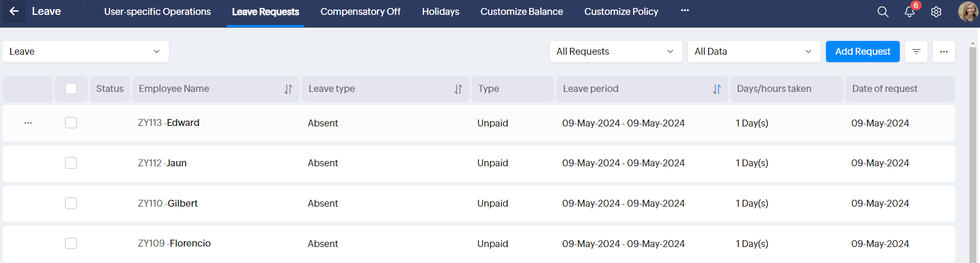The width and height of the screenshot is (980, 263).
Task: Sort by Leave period column icon
Action: click(x=717, y=89)
